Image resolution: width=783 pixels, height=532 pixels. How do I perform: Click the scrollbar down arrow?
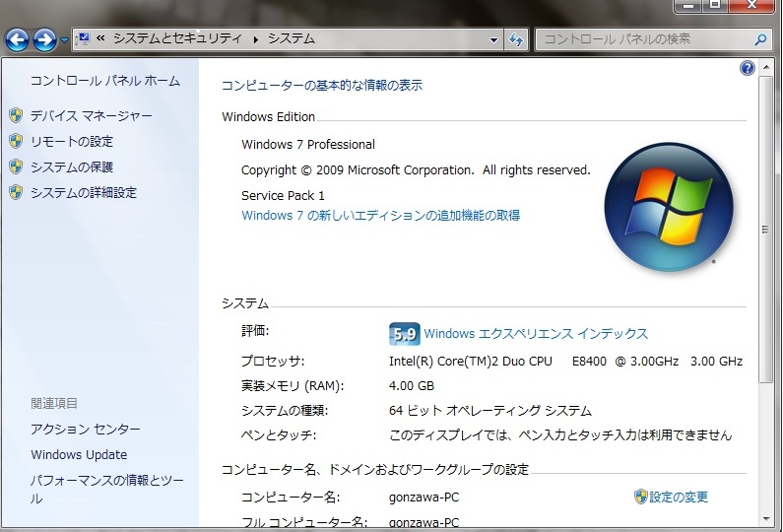click(766, 519)
